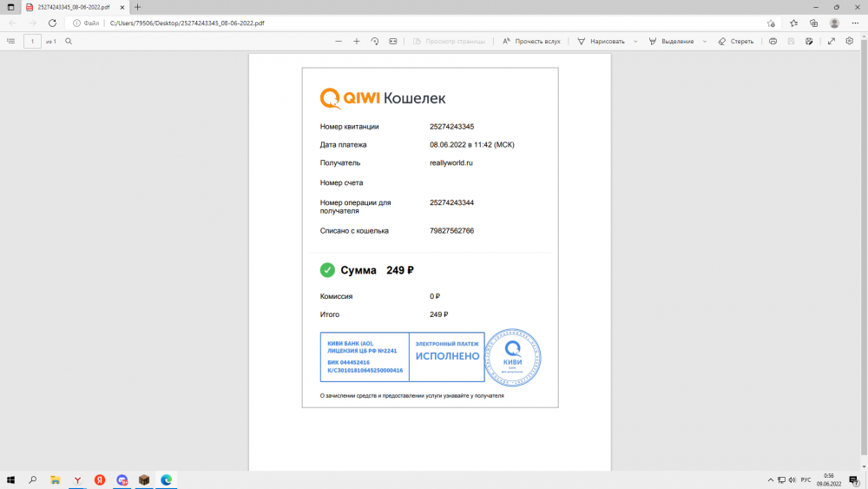Viewport: 868px width, 489px height.
Task: Expand the Нарисовать pen options dropdown
Action: [x=635, y=41]
